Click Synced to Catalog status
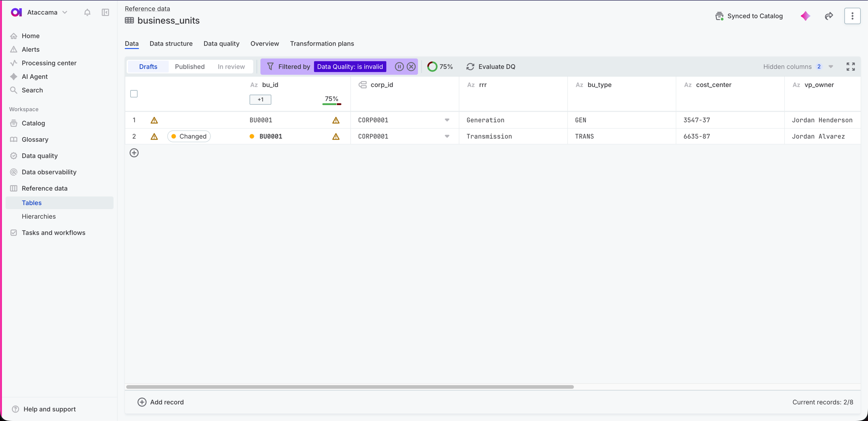This screenshot has width=868, height=421. pos(749,16)
